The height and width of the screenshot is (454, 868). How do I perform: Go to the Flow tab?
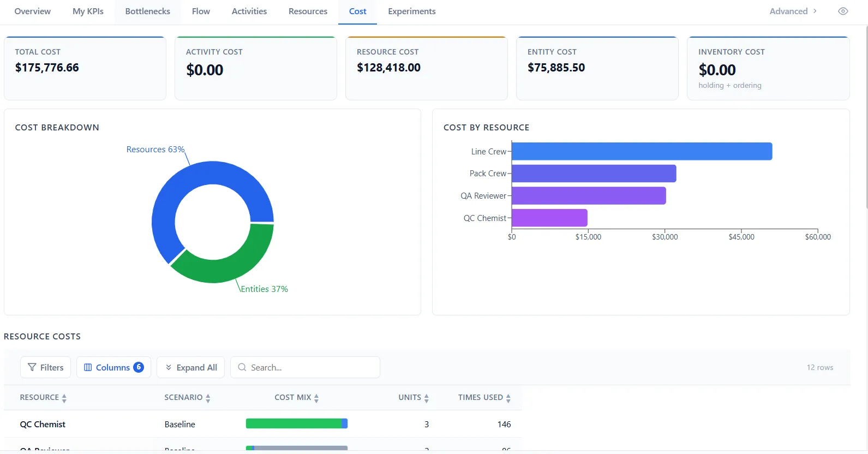(201, 11)
